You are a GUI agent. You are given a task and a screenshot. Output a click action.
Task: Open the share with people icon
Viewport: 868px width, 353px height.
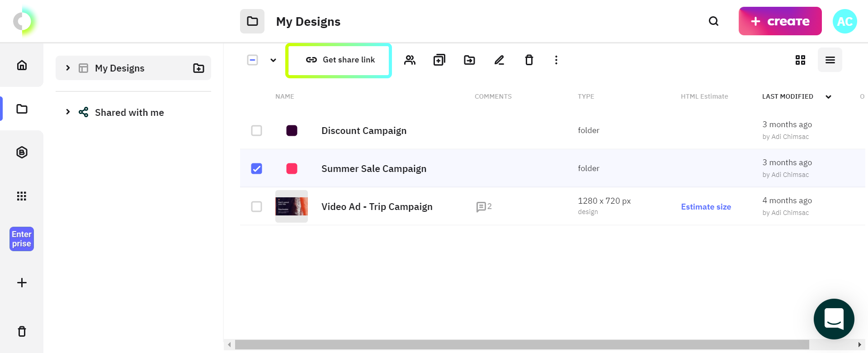tap(410, 60)
